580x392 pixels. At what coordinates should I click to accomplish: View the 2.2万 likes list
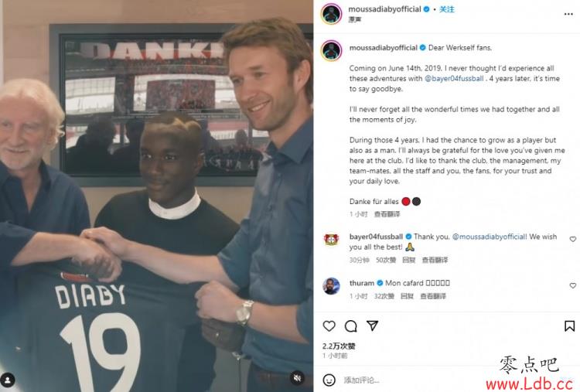click(x=339, y=346)
